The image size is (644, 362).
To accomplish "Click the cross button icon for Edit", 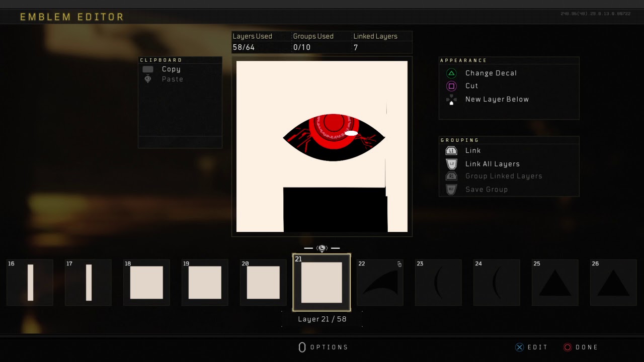I will click(520, 347).
